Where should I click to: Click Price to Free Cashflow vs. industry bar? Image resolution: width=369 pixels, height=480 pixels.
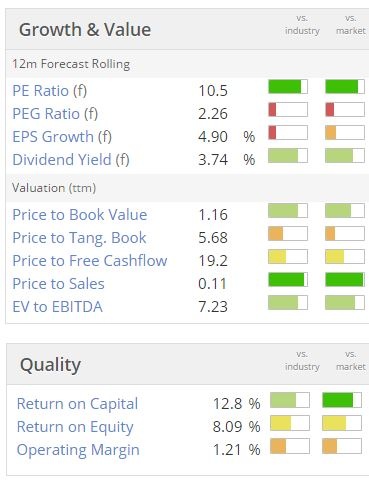point(288,257)
